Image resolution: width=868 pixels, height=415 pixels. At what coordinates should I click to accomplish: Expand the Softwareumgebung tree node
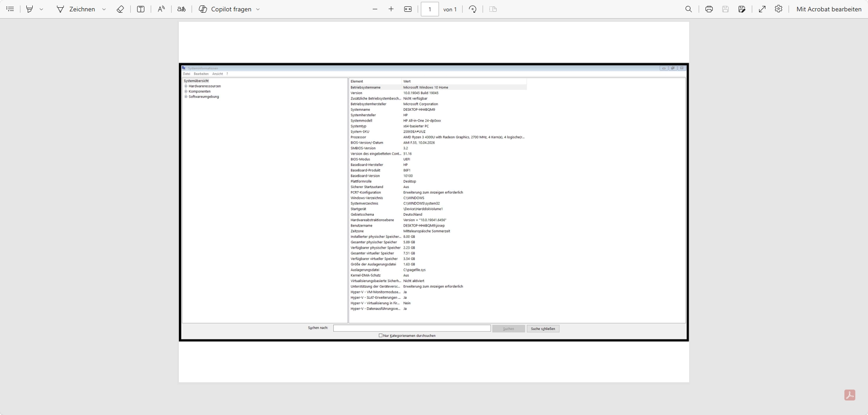(x=186, y=97)
